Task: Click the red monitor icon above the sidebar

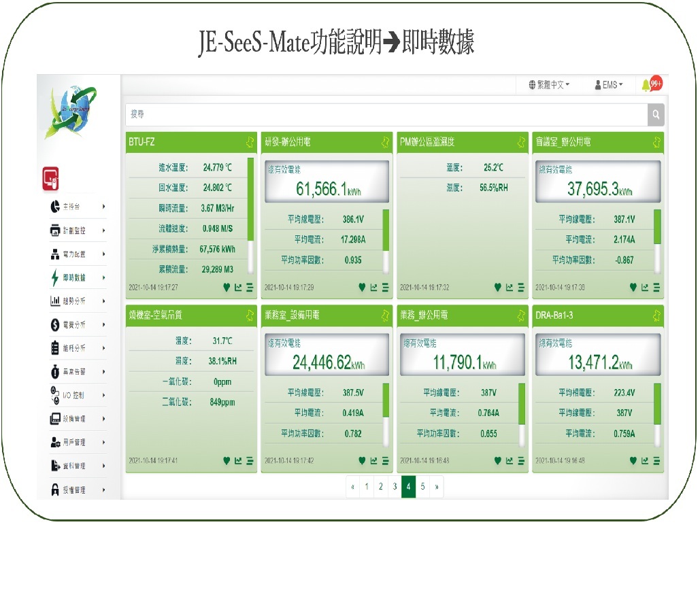Action: click(51, 178)
